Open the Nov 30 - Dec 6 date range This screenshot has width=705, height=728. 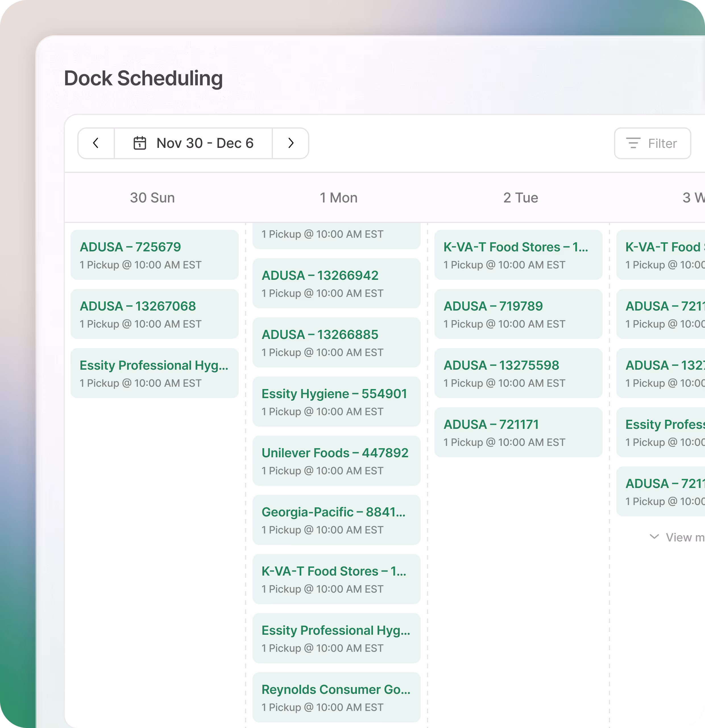pyautogui.click(x=205, y=143)
